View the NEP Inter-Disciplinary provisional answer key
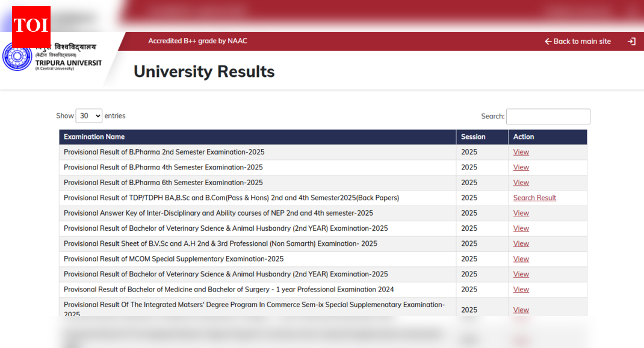Viewport: 644px width, 348px height. [521, 213]
